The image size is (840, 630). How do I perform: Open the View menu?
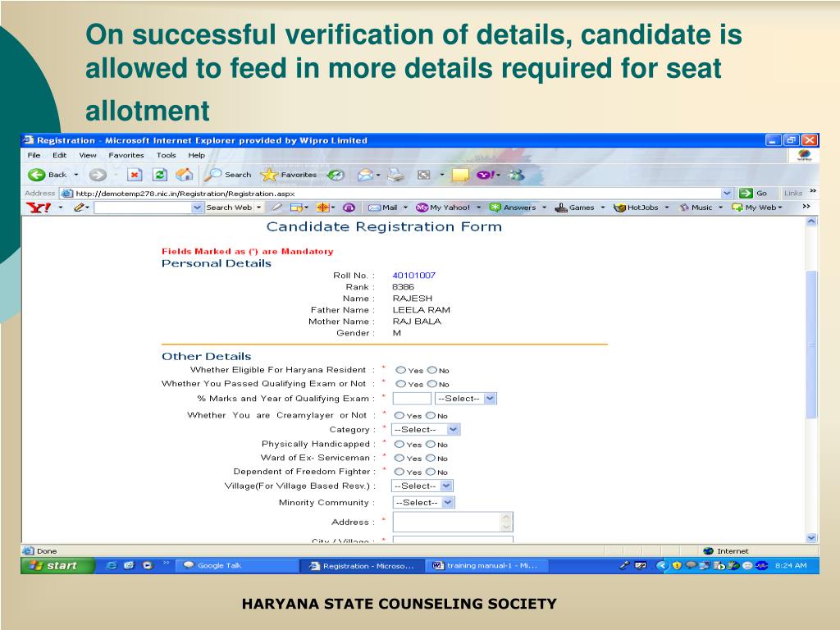coord(88,155)
